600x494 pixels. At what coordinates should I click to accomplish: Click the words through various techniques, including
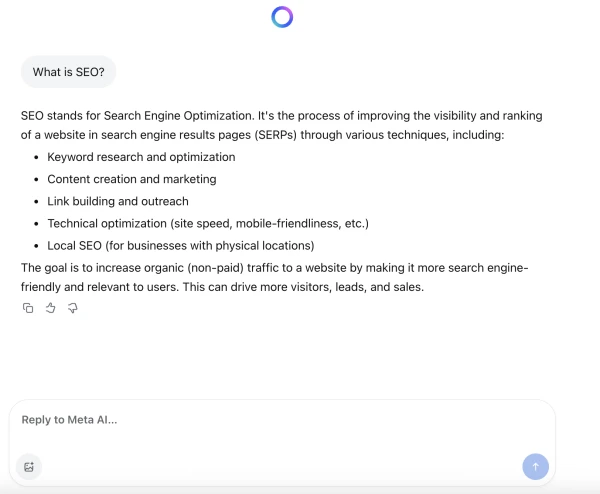click(x=403, y=135)
